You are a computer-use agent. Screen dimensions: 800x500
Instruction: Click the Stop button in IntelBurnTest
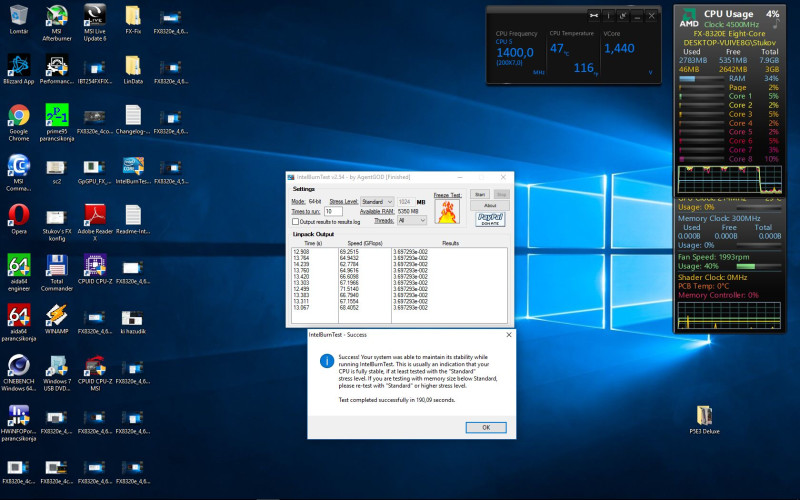click(502, 194)
